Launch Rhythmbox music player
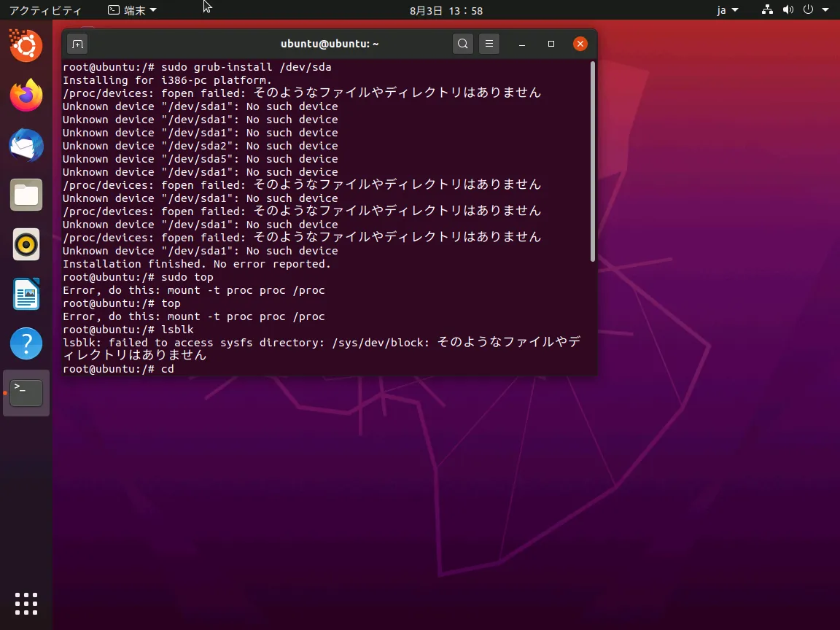Image resolution: width=840 pixels, height=630 pixels. coord(26,244)
